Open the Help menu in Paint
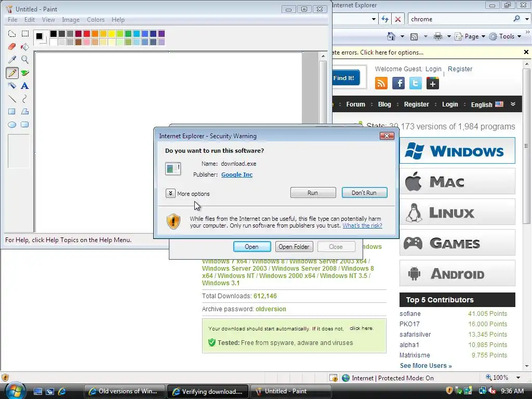The image size is (532, 399). pos(118,20)
